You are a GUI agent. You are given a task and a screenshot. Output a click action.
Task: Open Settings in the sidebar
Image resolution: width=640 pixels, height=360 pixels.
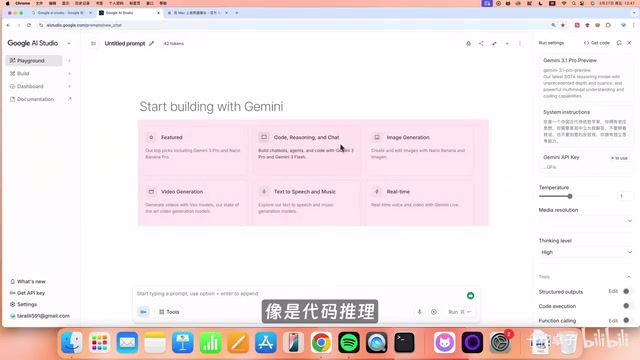coord(23,304)
